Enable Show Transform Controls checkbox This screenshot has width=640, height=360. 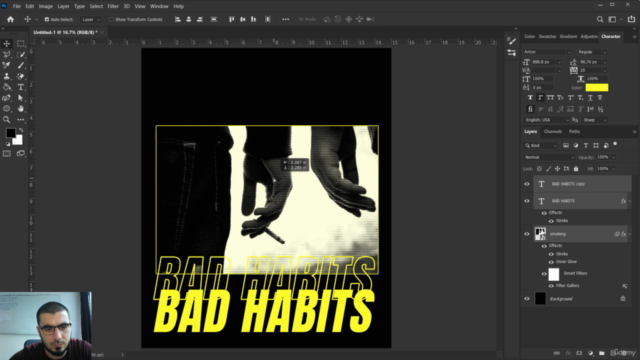[111, 19]
